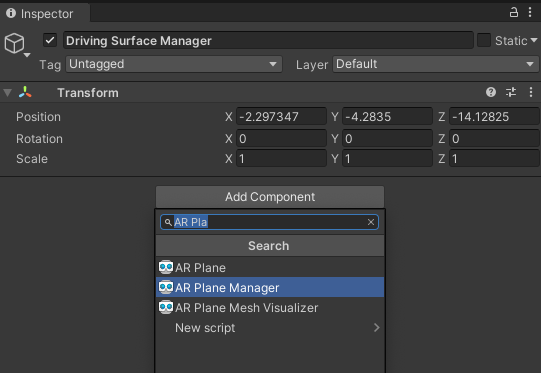Open the Layer dropdown showing Default

435,64
